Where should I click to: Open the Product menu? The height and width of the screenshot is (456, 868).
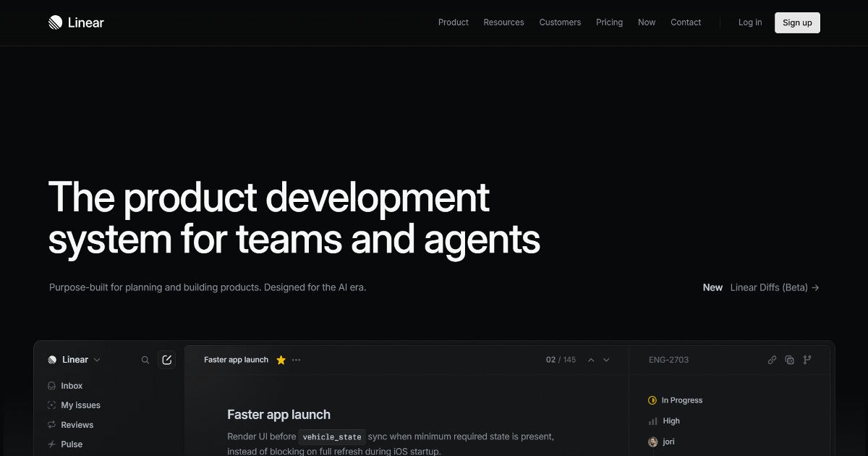click(x=454, y=22)
